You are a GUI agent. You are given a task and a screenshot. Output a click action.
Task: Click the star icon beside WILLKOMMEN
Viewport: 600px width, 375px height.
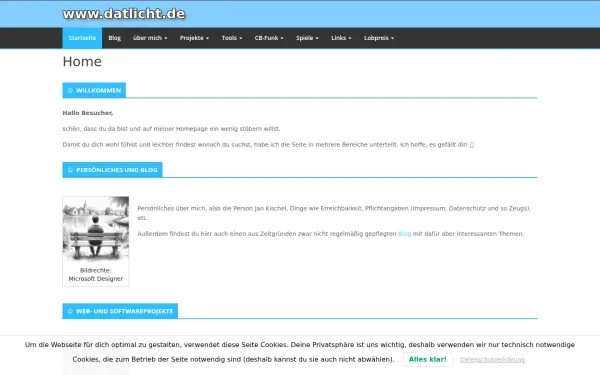tap(70, 90)
